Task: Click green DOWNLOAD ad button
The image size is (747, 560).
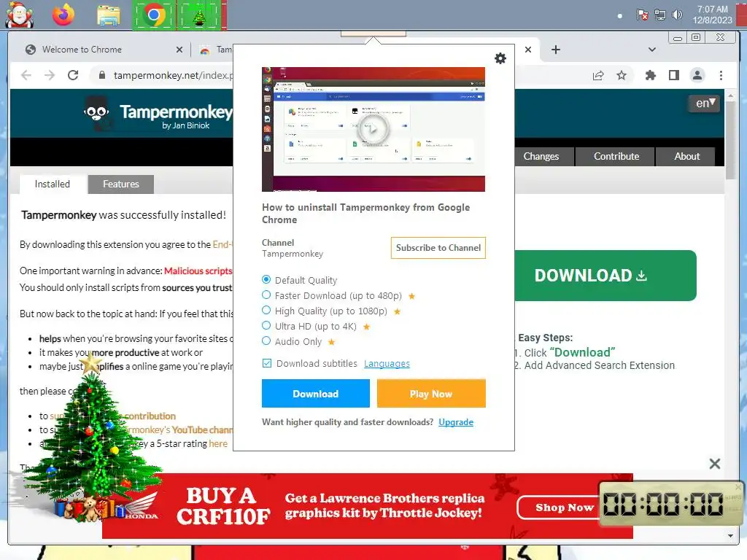Action: (605, 275)
